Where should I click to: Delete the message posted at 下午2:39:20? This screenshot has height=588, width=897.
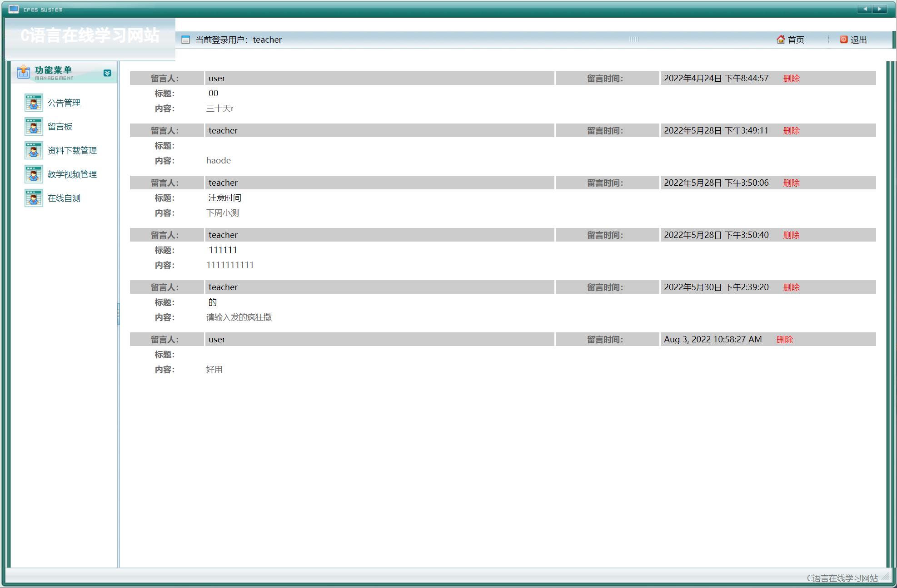(791, 287)
